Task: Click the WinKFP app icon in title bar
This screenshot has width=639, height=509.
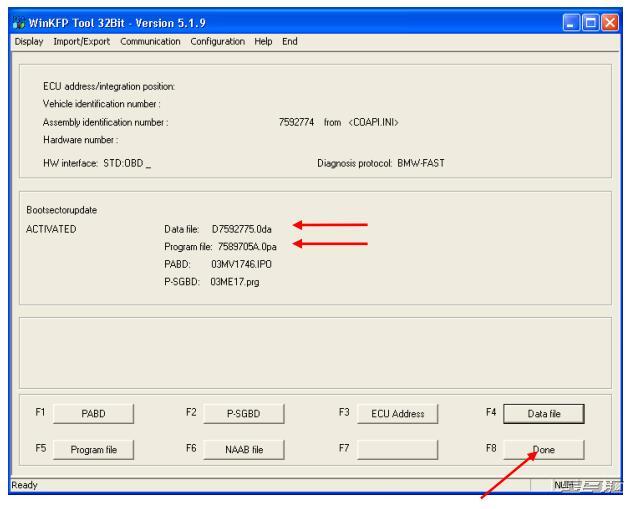Action: 18,23
